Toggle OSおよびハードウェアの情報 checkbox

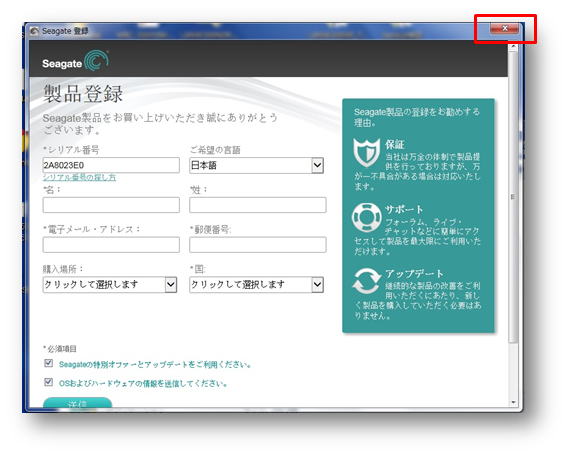click(48, 382)
